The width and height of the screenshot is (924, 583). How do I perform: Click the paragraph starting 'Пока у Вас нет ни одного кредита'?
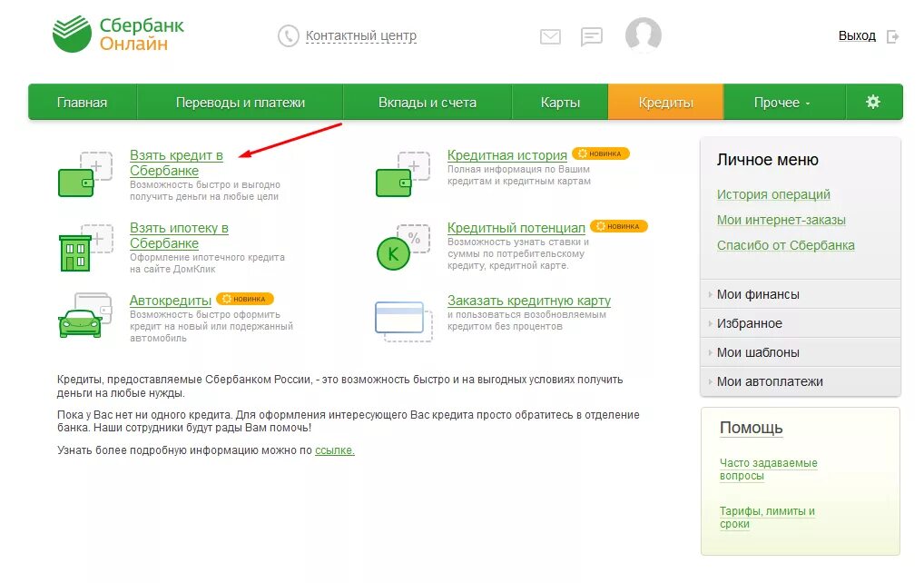tap(348, 420)
